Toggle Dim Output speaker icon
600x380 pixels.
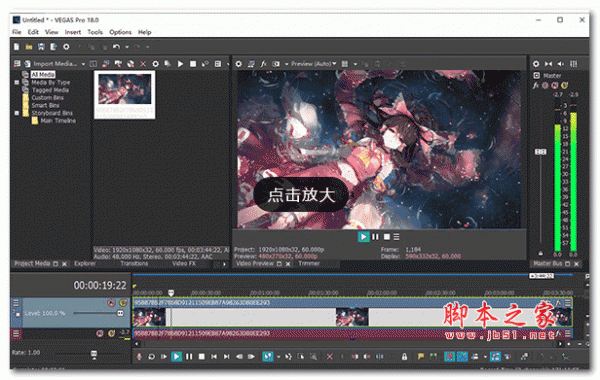(x=561, y=64)
